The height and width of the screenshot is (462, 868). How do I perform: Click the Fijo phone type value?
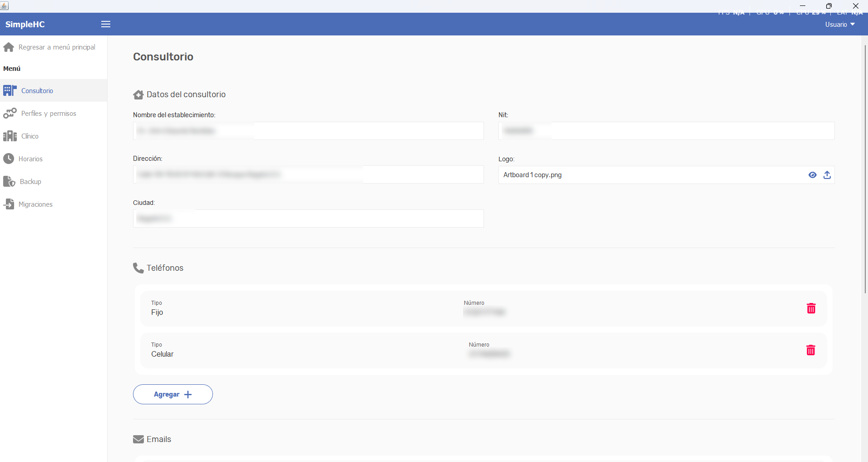click(x=157, y=313)
